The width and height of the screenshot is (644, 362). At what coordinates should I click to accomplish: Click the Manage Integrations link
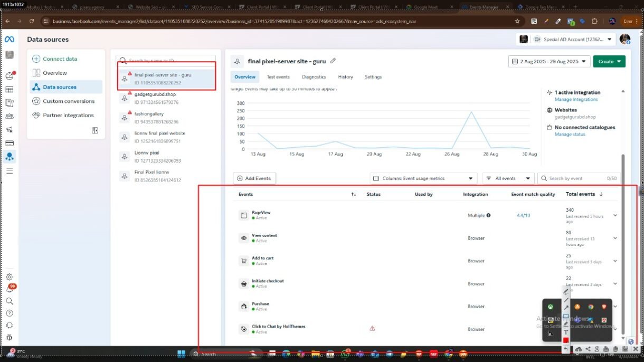click(576, 99)
